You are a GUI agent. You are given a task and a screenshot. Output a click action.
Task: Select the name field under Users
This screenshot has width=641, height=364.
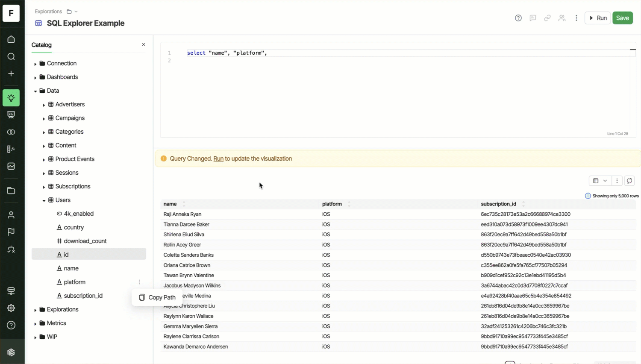point(71,268)
